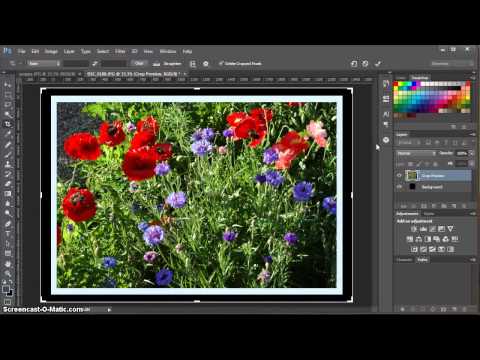The height and width of the screenshot is (360, 480).
Task: Click the Crop Preview layer thumbnail
Action: pyautogui.click(x=412, y=175)
